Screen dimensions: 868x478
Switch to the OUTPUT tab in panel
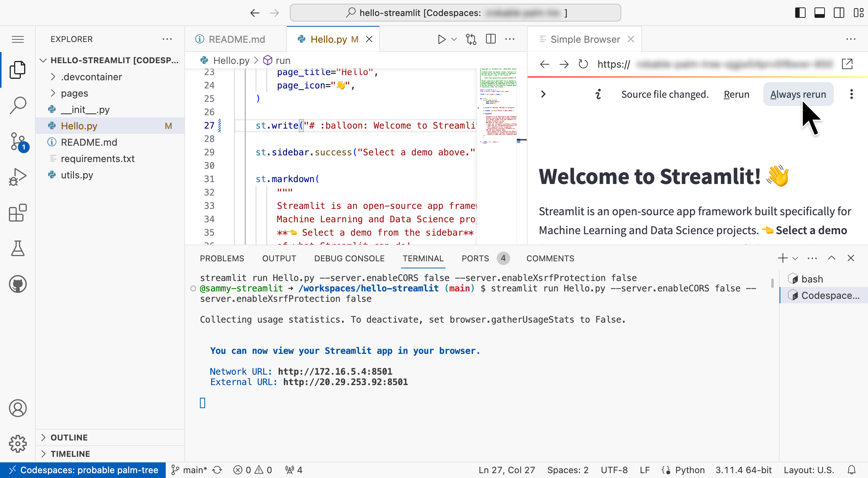279,258
